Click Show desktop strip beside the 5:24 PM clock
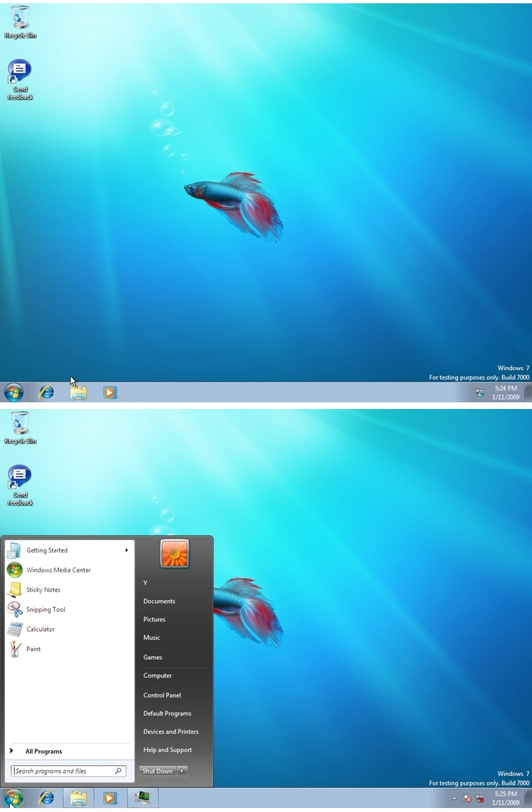 (x=528, y=392)
